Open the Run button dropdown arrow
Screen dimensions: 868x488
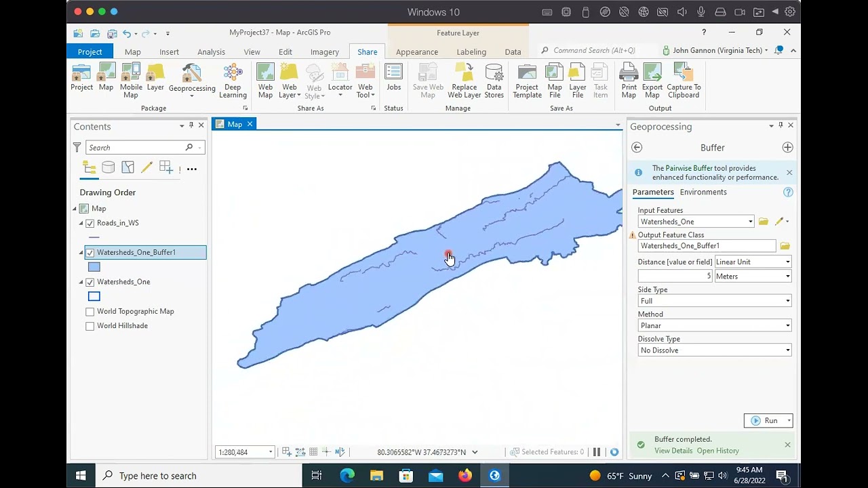click(x=789, y=421)
